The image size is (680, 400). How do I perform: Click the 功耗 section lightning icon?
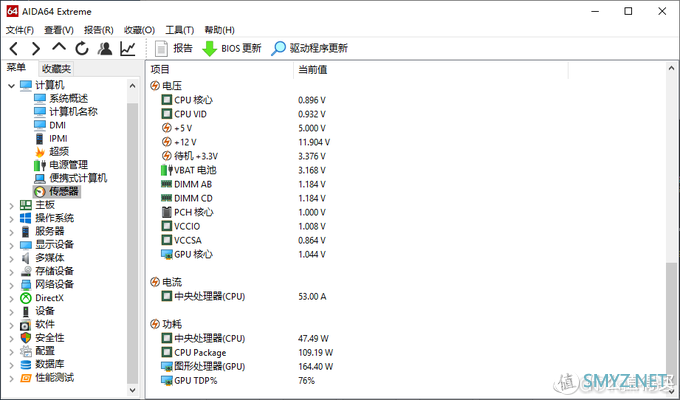coord(155,324)
